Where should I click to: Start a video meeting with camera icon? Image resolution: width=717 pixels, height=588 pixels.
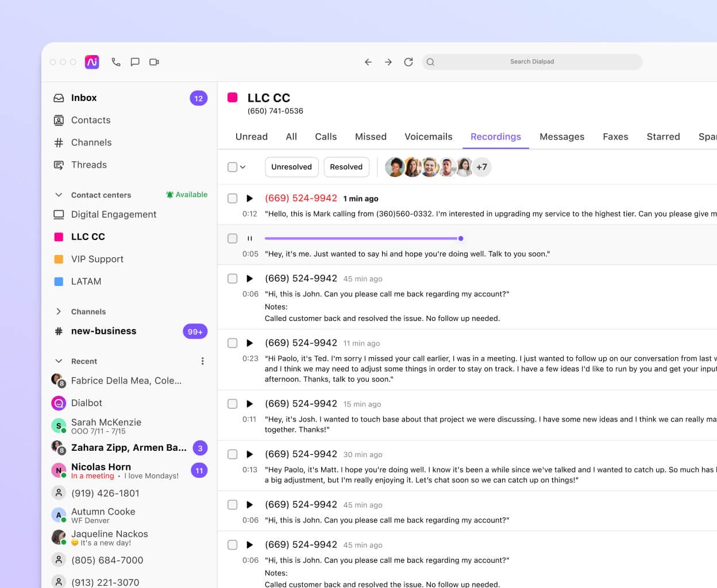tap(154, 62)
